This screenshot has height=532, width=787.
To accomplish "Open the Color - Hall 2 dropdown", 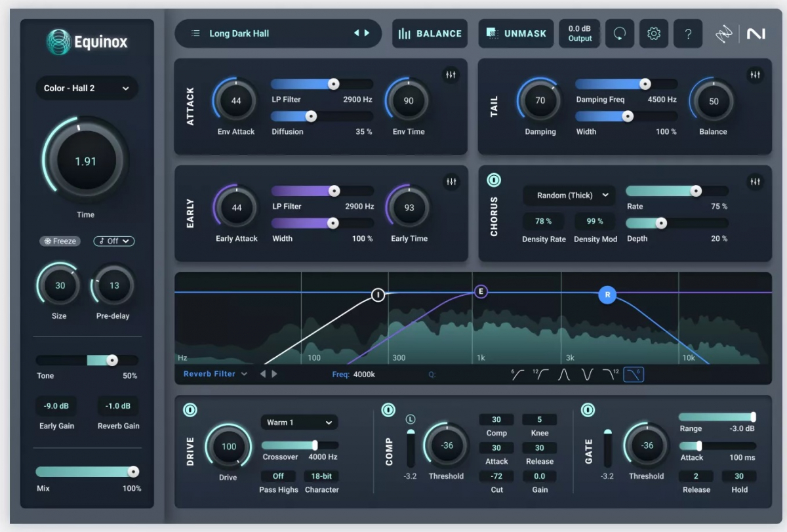I will coord(87,88).
